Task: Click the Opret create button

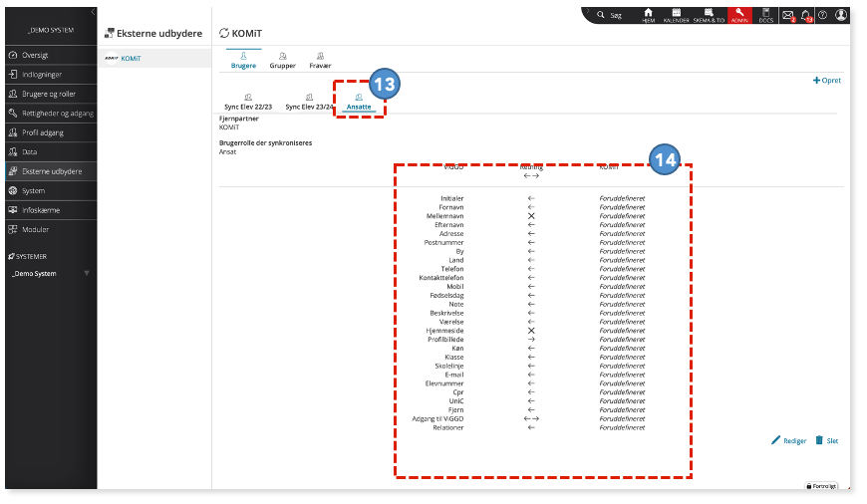Action: pos(826,80)
